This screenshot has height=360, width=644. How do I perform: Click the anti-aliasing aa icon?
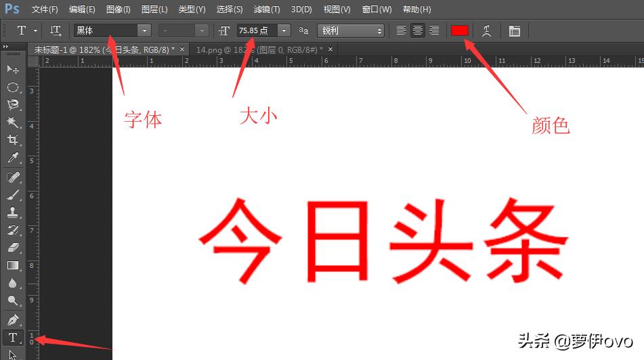click(x=303, y=30)
